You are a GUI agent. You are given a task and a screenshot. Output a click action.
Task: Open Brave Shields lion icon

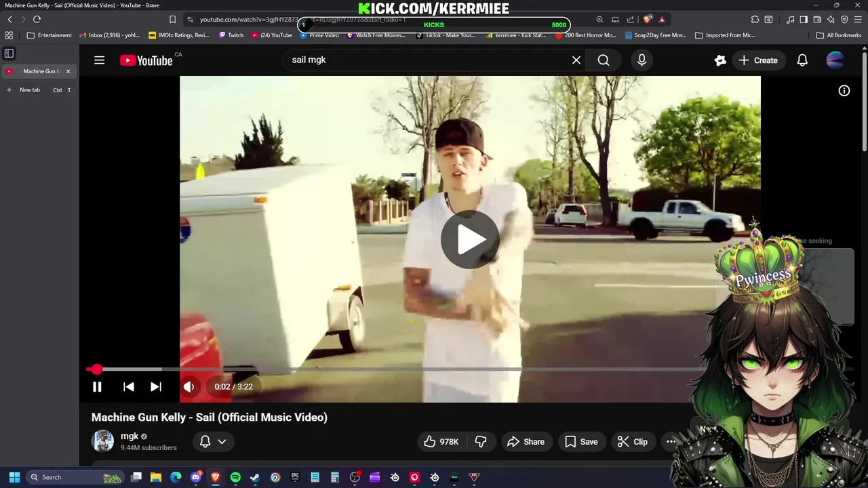pyautogui.click(x=647, y=20)
